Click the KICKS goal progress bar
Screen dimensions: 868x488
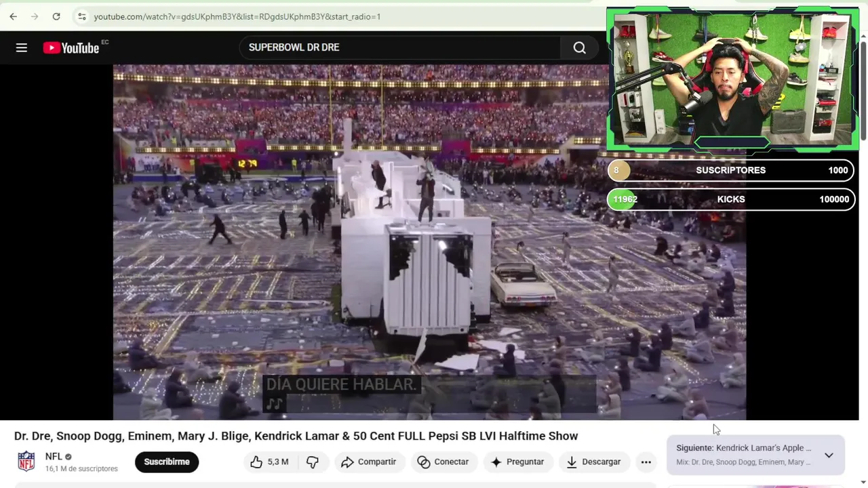(x=731, y=199)
